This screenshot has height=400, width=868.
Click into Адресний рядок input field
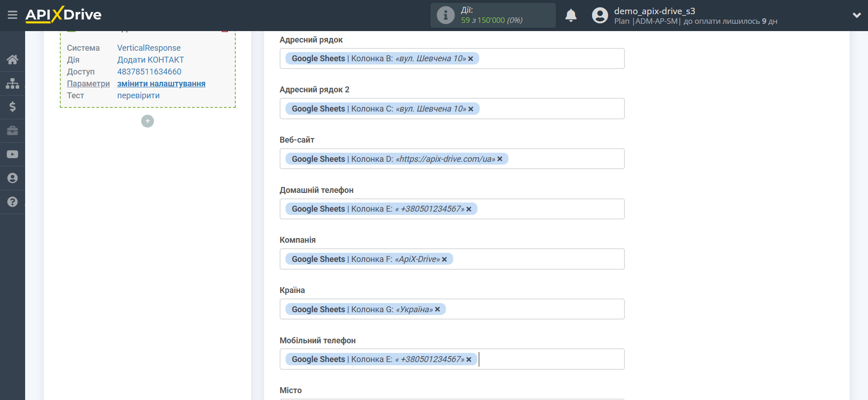coord(452,59)
